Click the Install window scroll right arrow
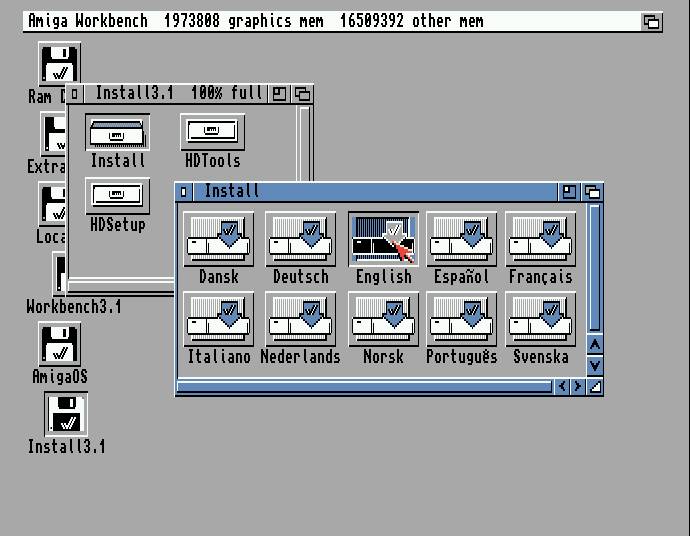Image resolution: width=690 pixels, height=536 pixels. click(x=578, y=387)
